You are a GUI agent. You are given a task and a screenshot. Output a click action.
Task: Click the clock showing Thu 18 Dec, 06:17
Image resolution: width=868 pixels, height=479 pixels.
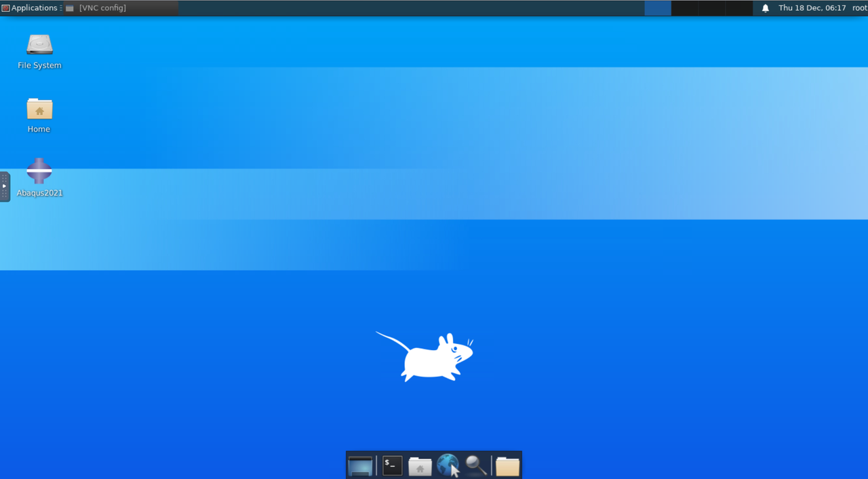(x=812, y=8)
